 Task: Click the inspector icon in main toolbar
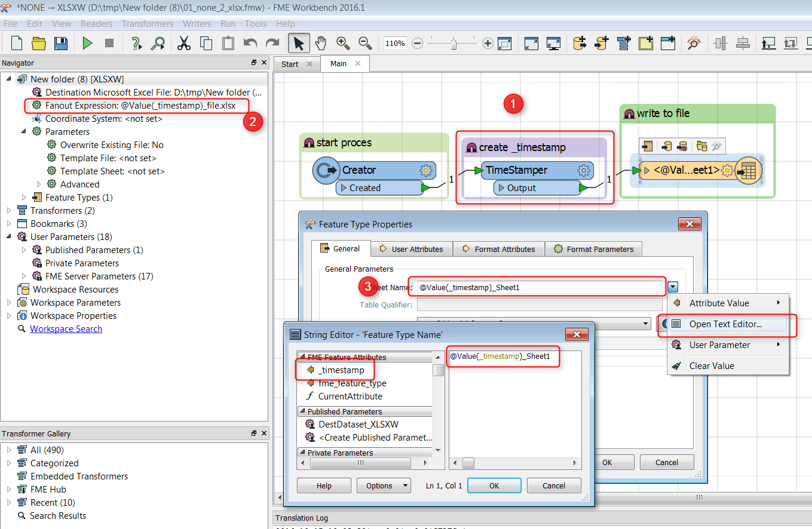[694, 44]
